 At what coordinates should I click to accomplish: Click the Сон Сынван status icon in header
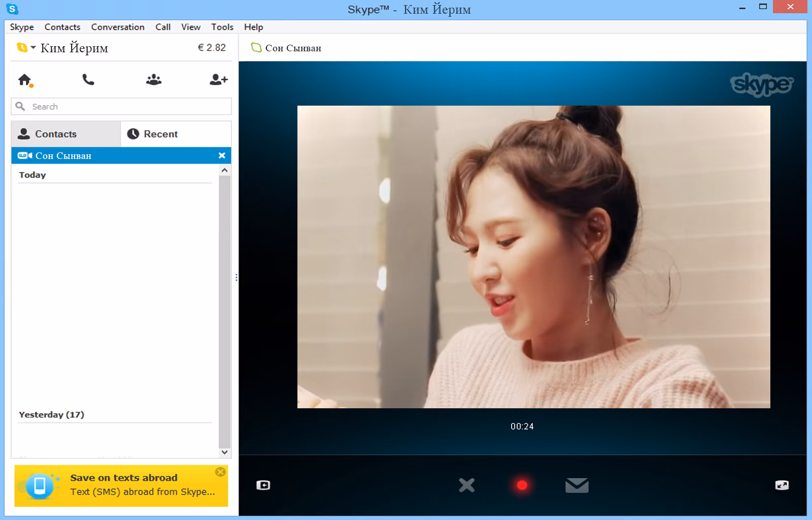256,48
